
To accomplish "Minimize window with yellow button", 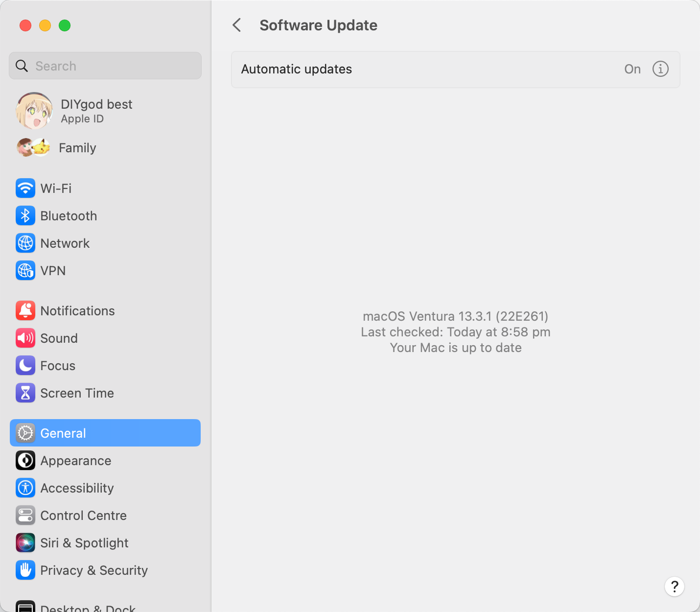I will point(45,25).
